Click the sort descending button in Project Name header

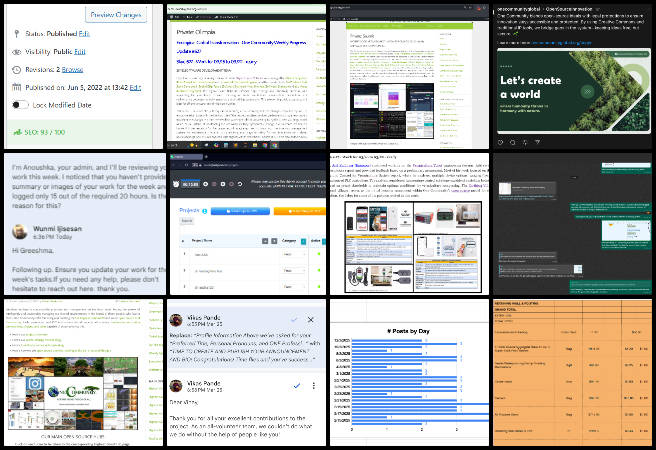pyautogui.click(x=274, y=241)
